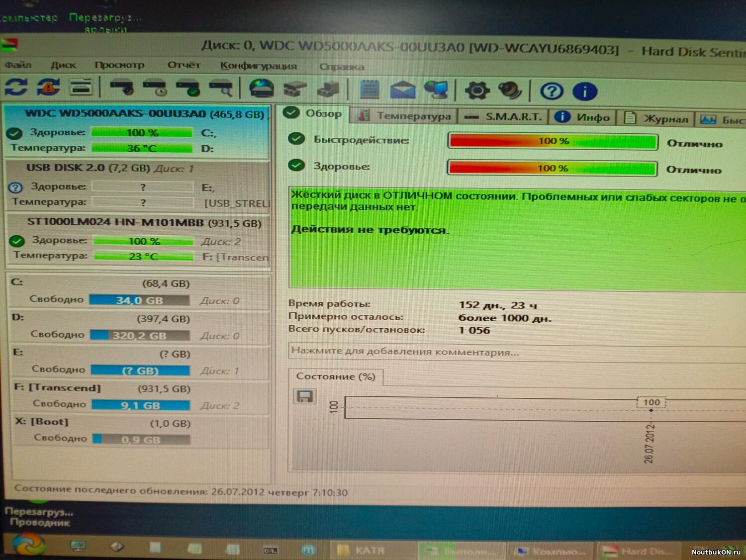Open the Справка menu
The width and height of the screenshot is (746, 560).
pyautogui.click(x=342, y=67)
